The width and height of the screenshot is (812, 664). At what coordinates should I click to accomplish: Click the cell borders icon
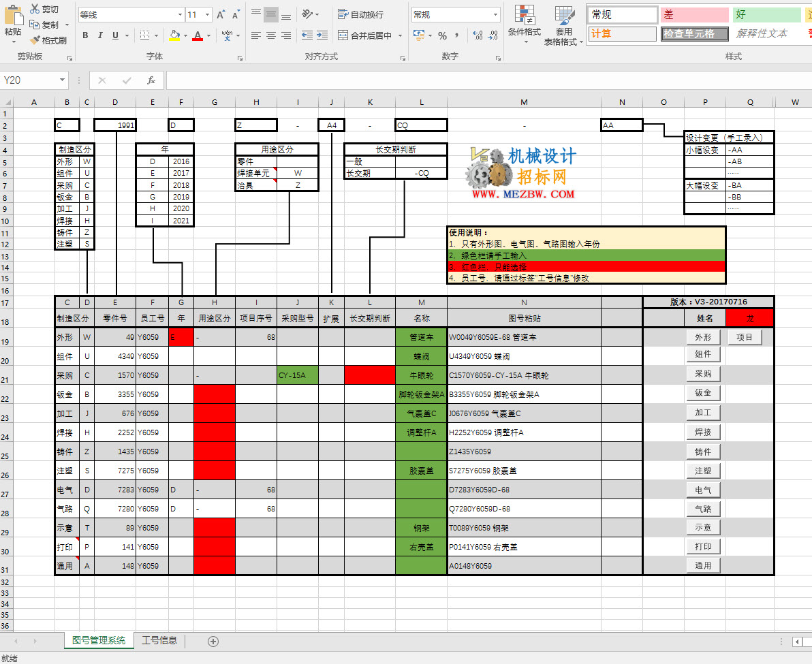145,35
